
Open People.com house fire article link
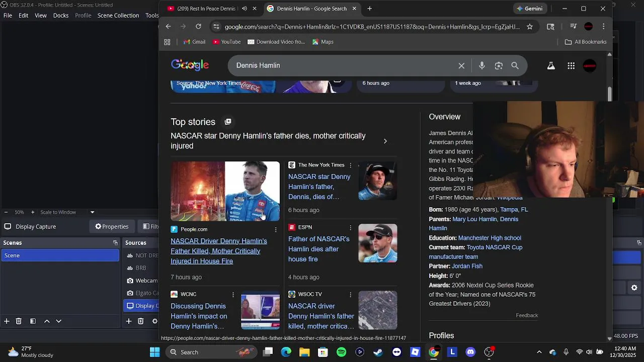[x=219, y=251]
